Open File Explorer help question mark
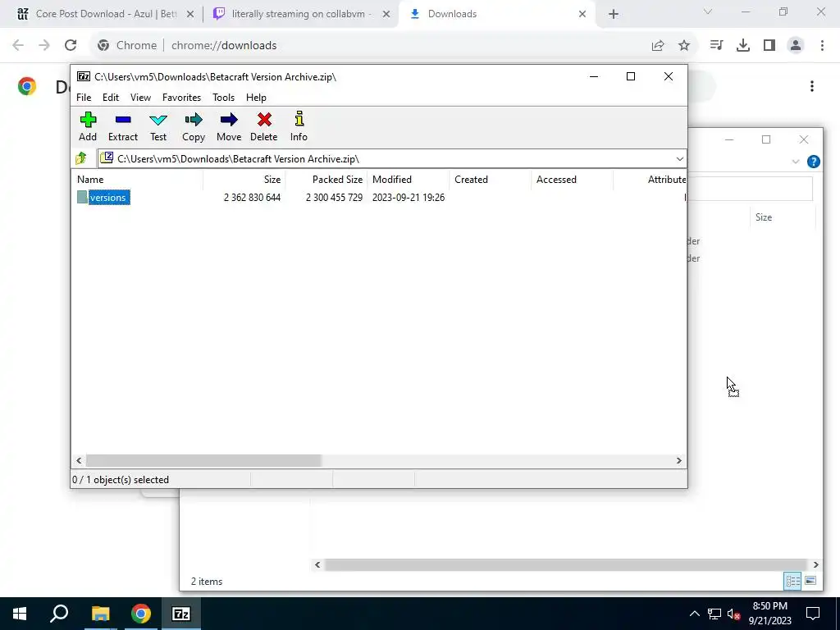Screen dimensions: 840x630 point(813,162)
